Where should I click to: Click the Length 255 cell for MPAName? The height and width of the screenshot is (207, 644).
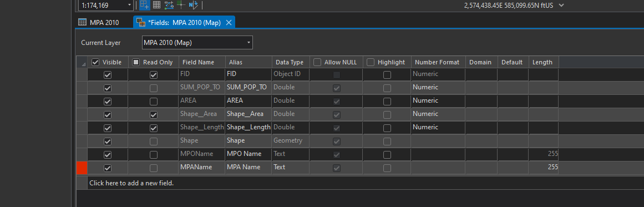[544, 167]
